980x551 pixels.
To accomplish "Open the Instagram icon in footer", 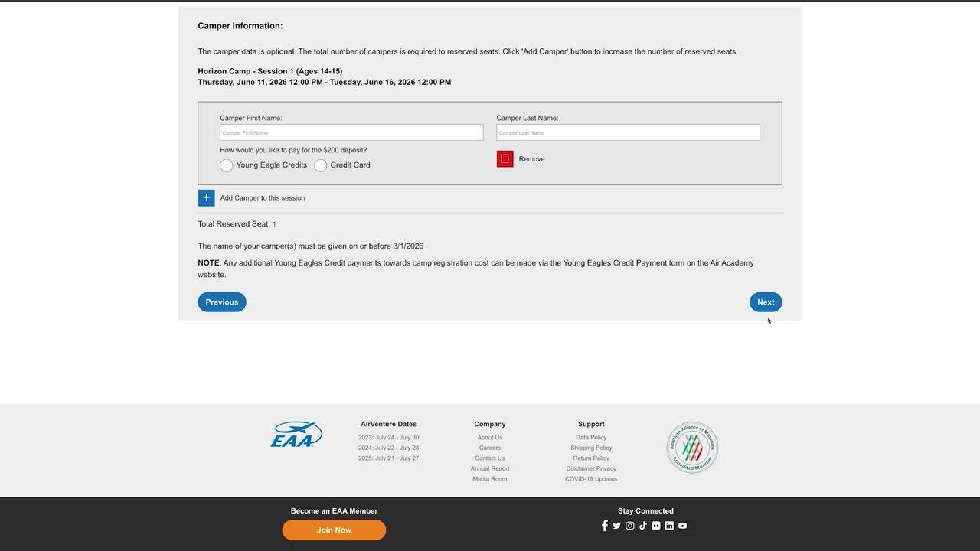I will pos(630,526).
